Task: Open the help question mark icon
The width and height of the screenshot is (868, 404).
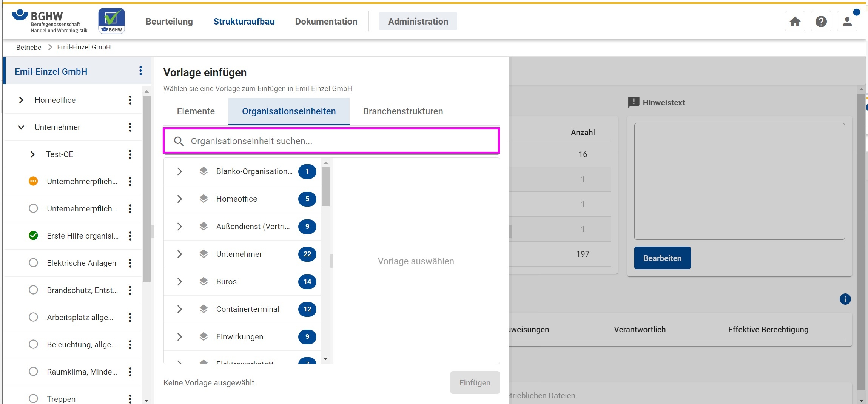Action: [821, 22]
